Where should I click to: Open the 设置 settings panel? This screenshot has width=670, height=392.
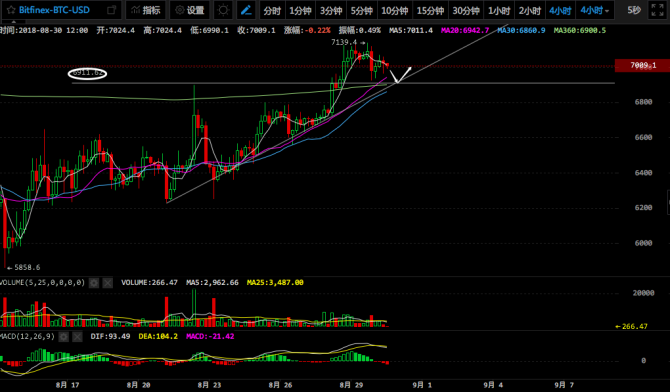(x=190, y=10)
